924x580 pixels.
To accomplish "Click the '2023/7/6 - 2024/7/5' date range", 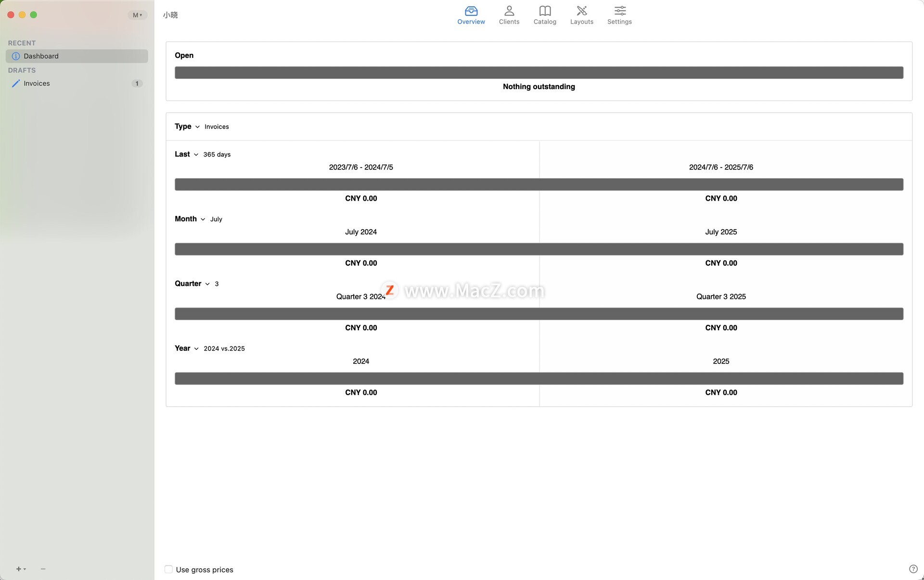I will click(x=361, y=168).
